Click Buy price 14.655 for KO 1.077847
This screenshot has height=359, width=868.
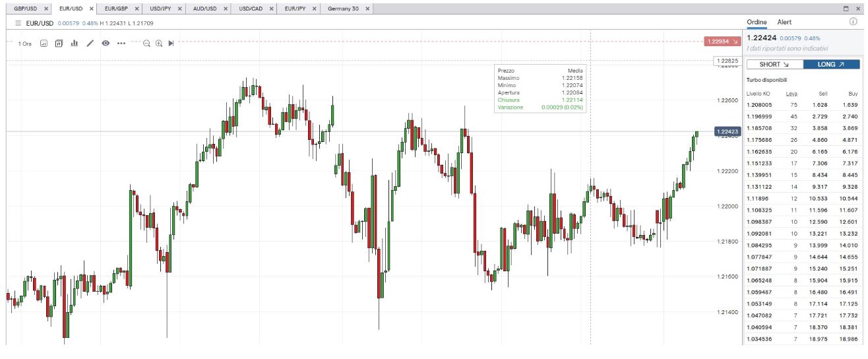(x=849, y=257)
